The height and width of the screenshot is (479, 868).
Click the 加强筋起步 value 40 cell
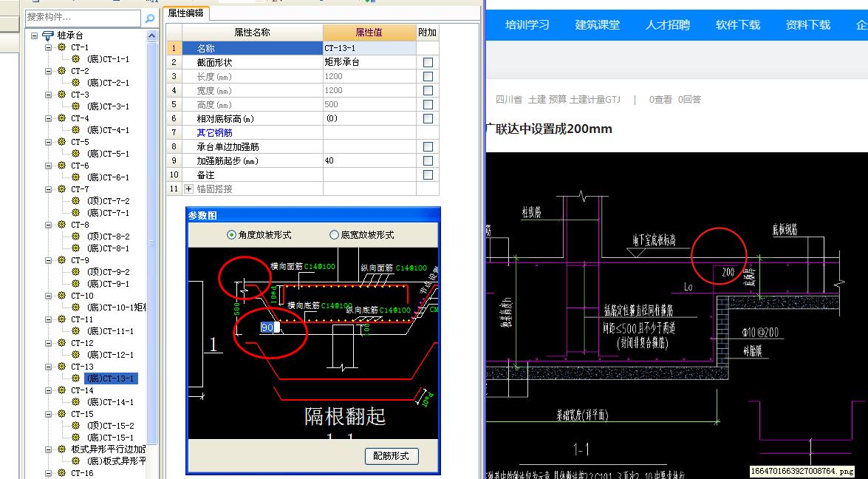[x=369, y=160]
